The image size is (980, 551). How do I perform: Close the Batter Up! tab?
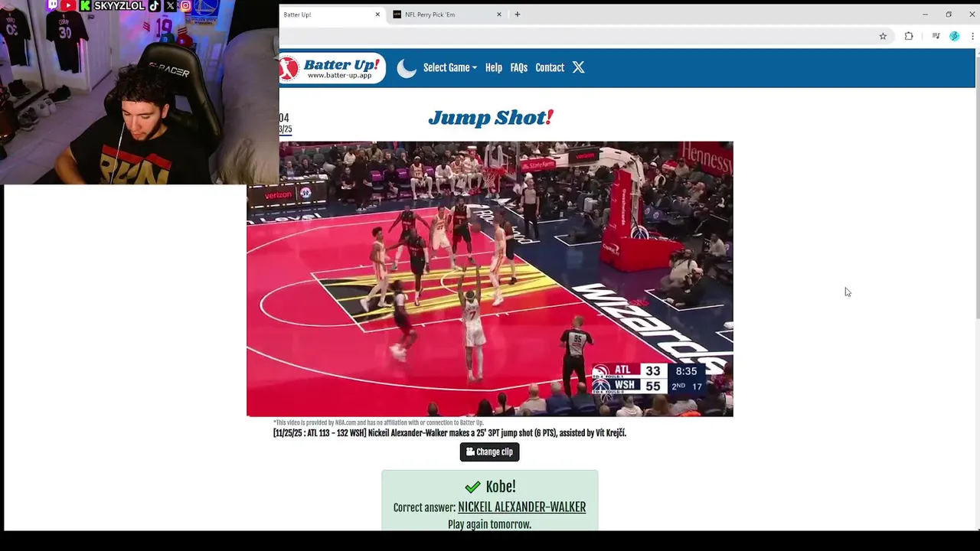377,15
